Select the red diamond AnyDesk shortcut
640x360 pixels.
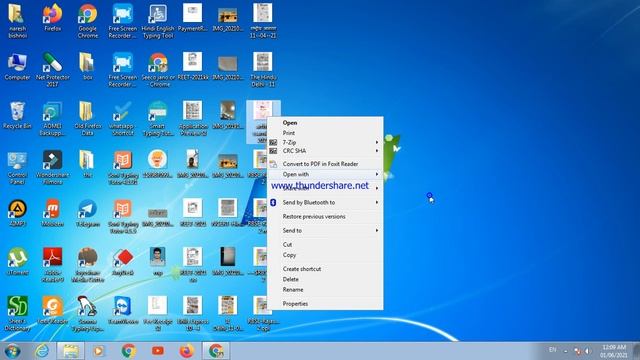pos(122,262)
